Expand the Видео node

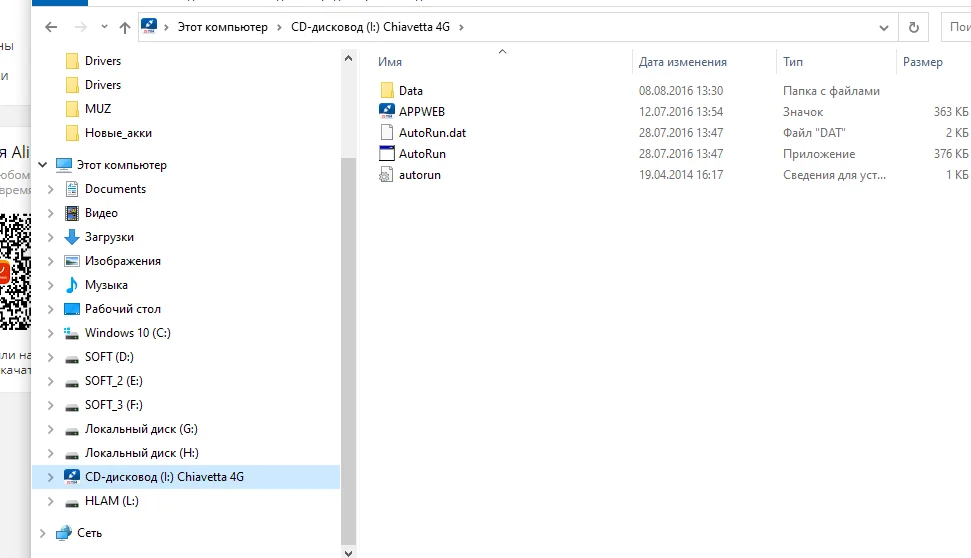coord(51,213)
